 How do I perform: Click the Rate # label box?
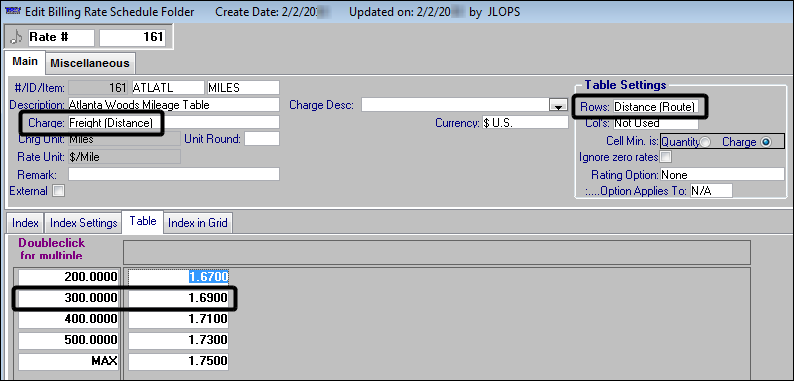(x=61, y=37)
